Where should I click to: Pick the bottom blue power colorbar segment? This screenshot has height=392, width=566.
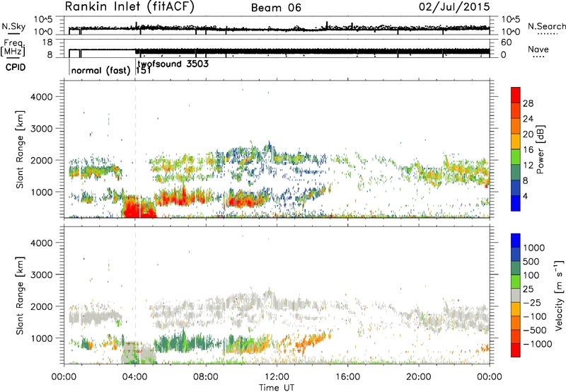516,203
